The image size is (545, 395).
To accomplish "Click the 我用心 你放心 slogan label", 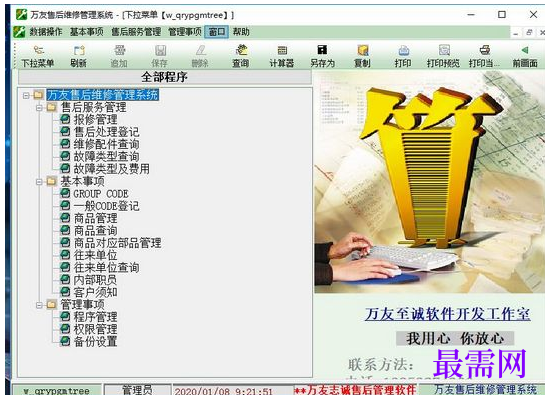I will coord(455,338).
